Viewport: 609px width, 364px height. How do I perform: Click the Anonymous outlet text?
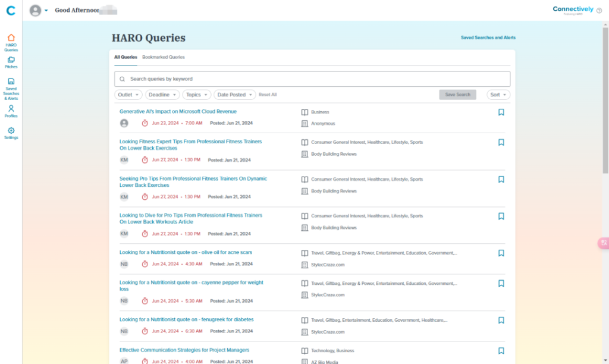pyautogui.click(x=323, y=124)
